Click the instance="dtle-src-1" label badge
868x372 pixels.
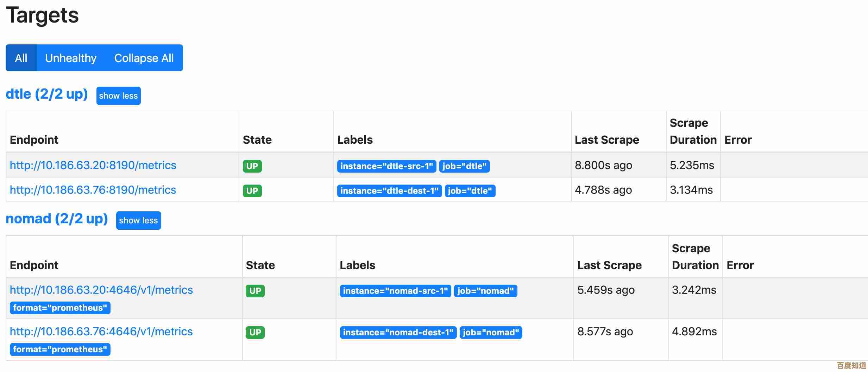386,166
